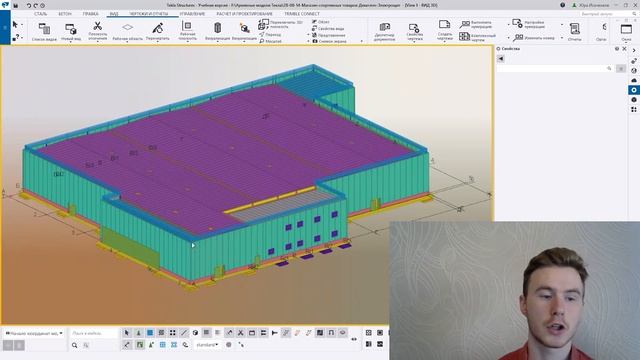Expand the dropdown arrow left of Настройки нумерации
The width and height of the screenshot is (640, 360).
click(509, 24)
